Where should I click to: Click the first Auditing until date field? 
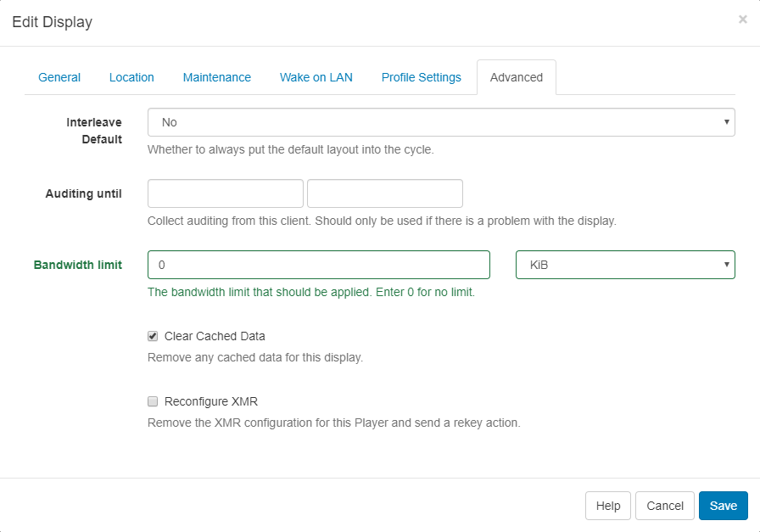click(x=226, y=193)
